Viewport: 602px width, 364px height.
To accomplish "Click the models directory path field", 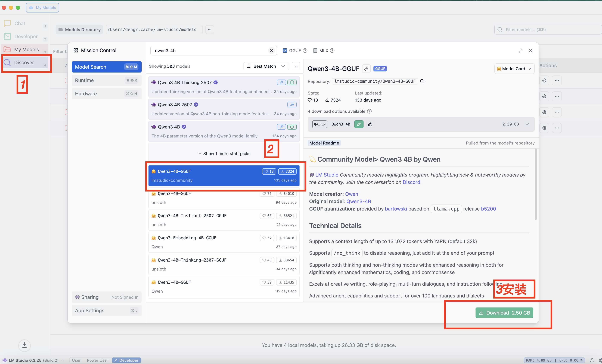I will click(x=154, y=30).
